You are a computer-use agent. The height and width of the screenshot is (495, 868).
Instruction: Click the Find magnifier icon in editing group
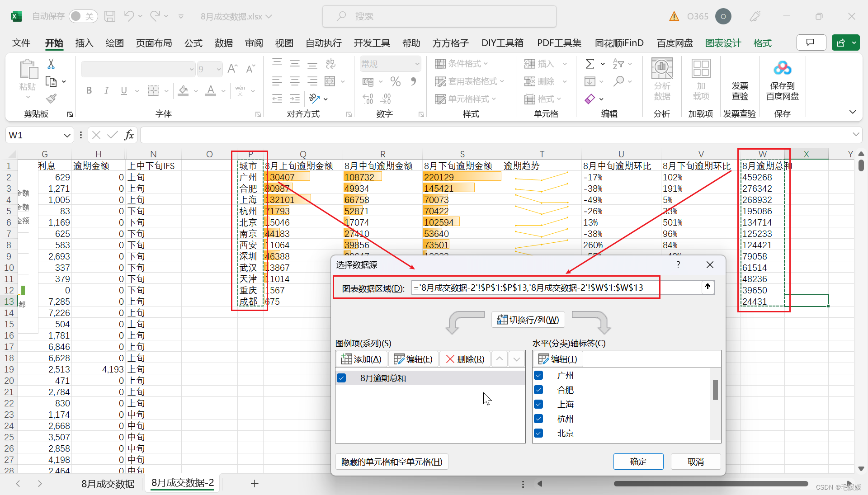[619, 81]
